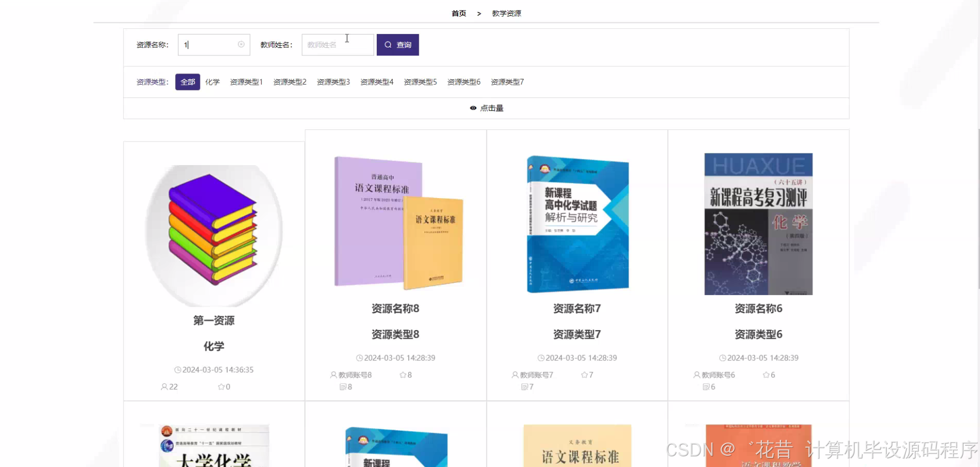The width and height of the screenshot is (980, 467).
Task: Click the user icon beside 教师账号6
Action: point(697,375)
